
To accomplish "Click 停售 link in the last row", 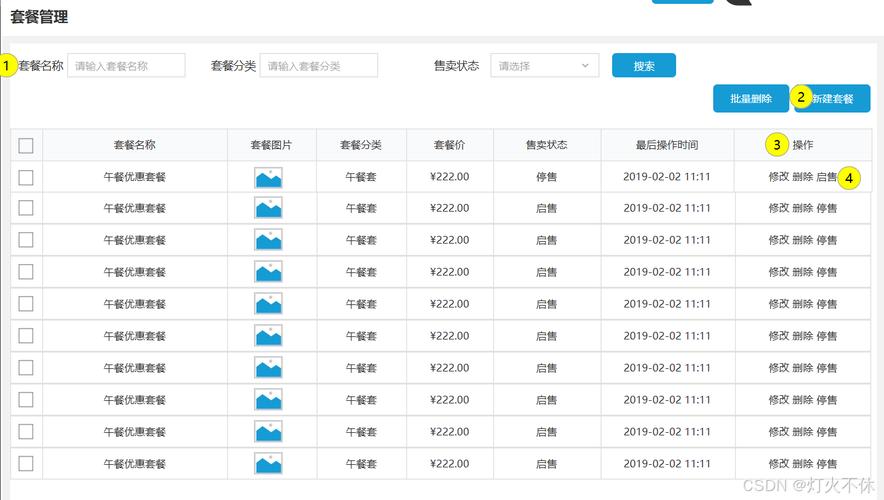I will tap(827, 464).
